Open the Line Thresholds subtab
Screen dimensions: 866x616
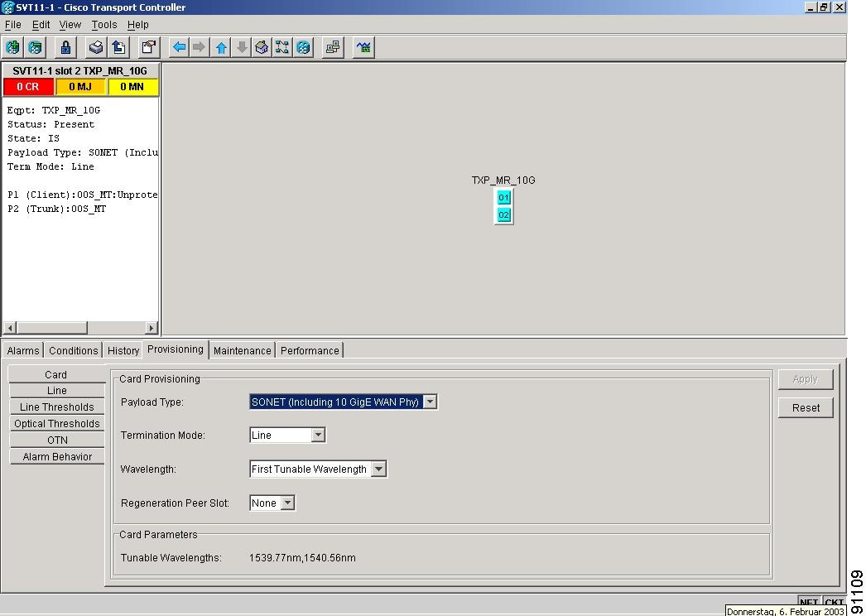pyautogui.click(x=57, y=407)
